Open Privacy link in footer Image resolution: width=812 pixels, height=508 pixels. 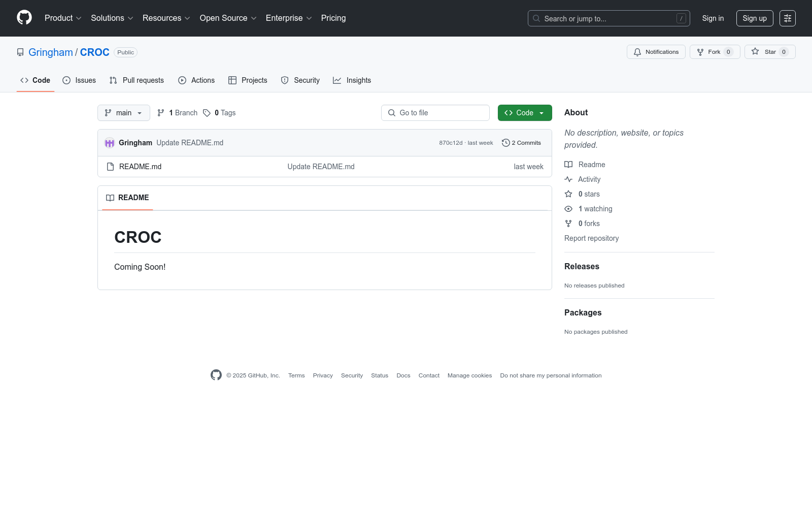tap(323, 375)
